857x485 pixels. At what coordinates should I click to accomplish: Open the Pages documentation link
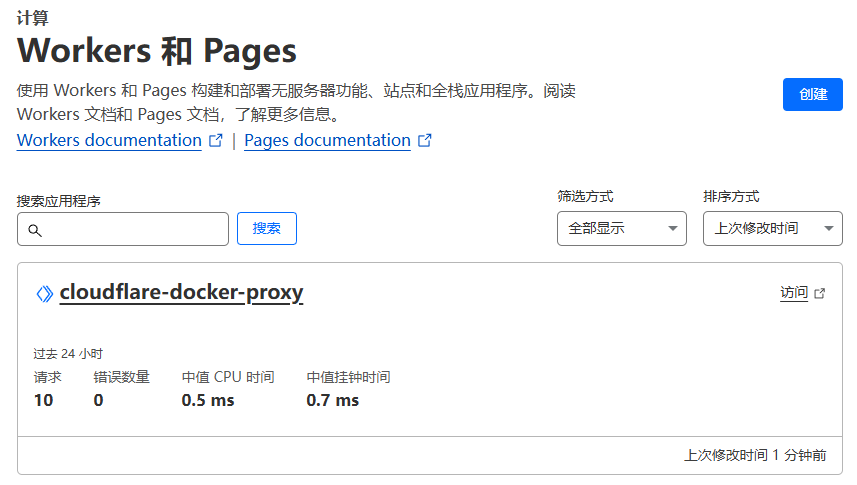[x=327, y=141]
